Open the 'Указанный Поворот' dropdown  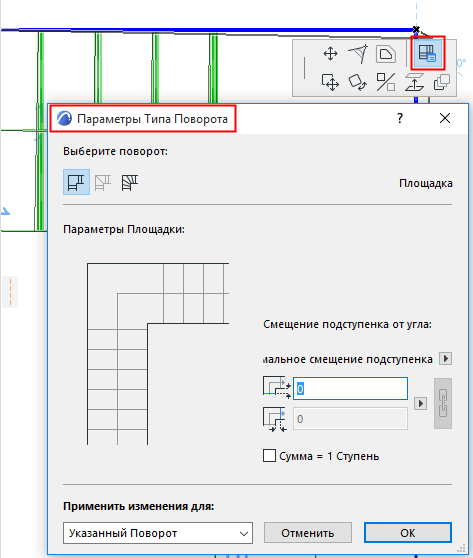(x=158, y=533)
